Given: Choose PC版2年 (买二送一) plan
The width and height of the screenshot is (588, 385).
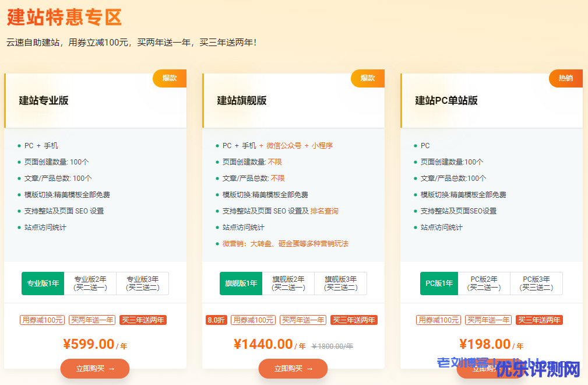Looking at the screenshot, I should (484, 283).
